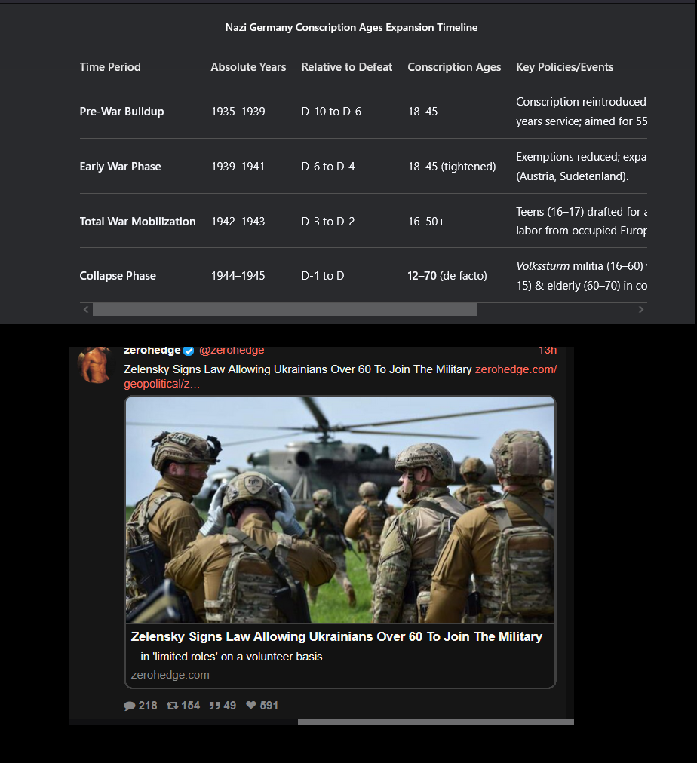Click the zerohedge.com domain in card
The height and width of the screenshot is (763, 700).
[170, 675]
